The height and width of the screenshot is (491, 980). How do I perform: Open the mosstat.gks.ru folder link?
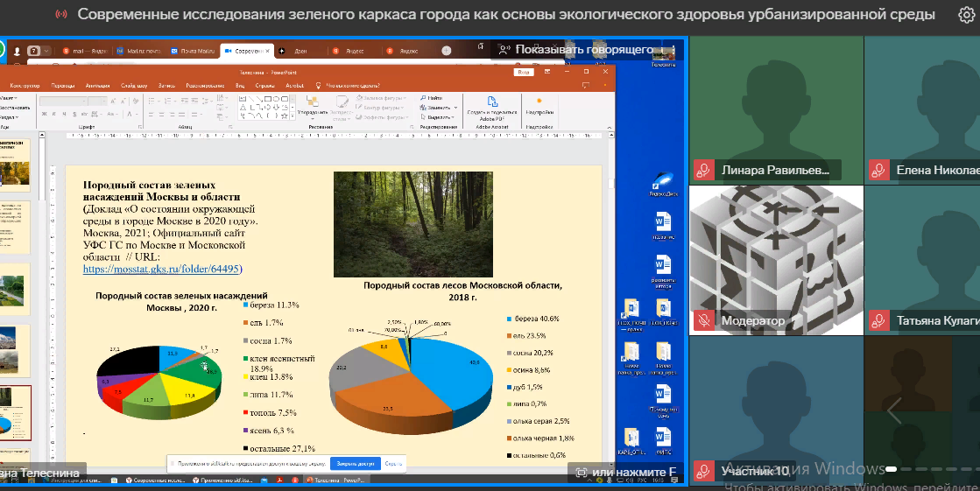[x=162, y=270]
